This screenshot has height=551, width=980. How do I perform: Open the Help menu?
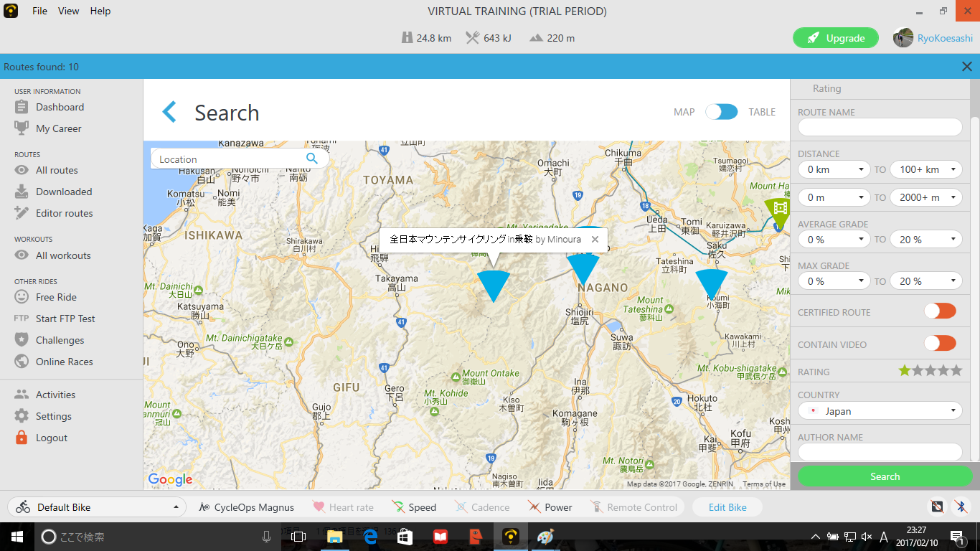click(x=100, y=11)
